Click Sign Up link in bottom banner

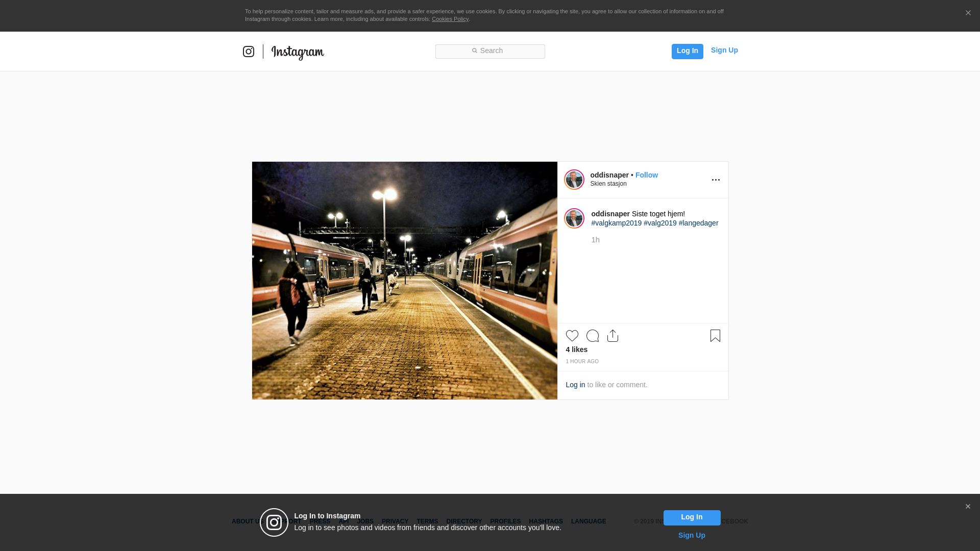coord(692,535)
